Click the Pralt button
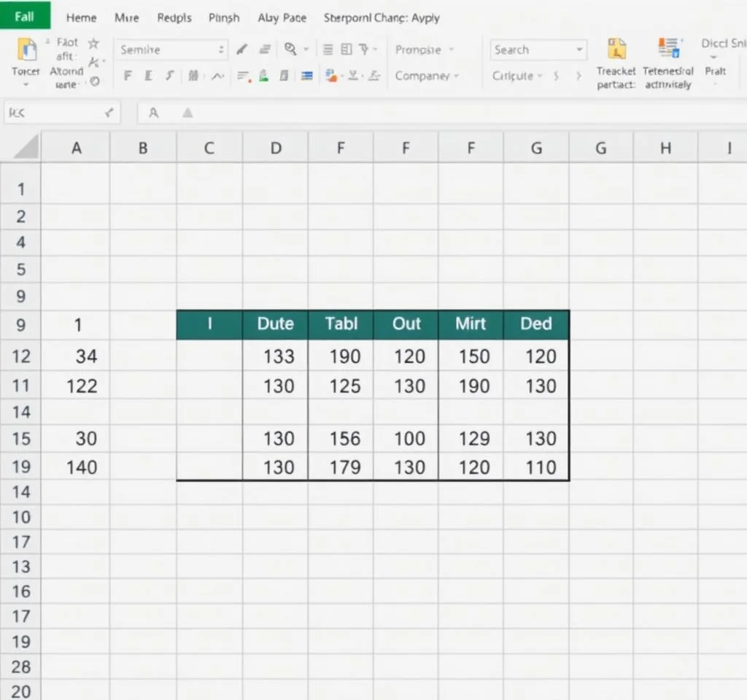747x700 pixels. (x=716, y=71)
